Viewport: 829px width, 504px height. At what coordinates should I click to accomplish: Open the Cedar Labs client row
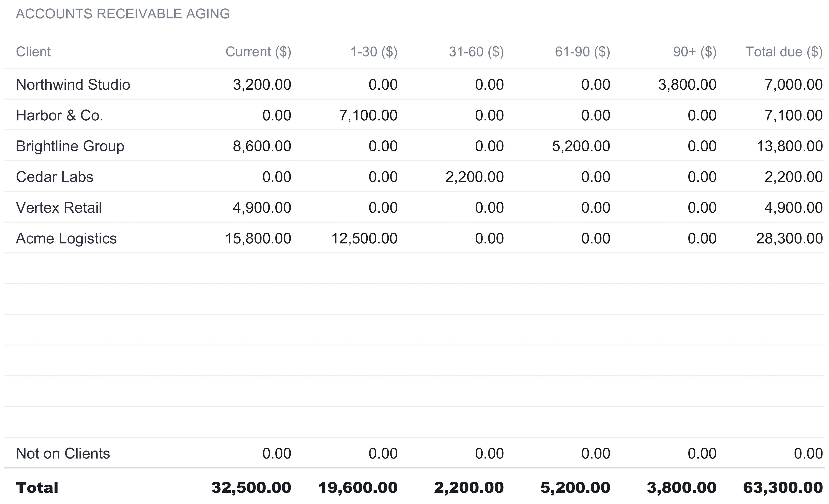tap(414, 176)
